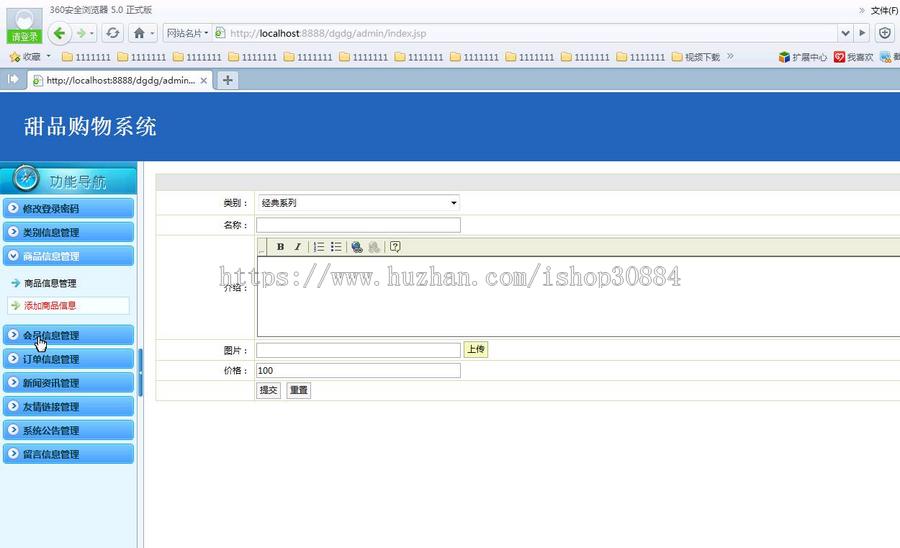900x548 pixels.
Task: Click the address bar go arrow button
Action: [x=862, y=33]
